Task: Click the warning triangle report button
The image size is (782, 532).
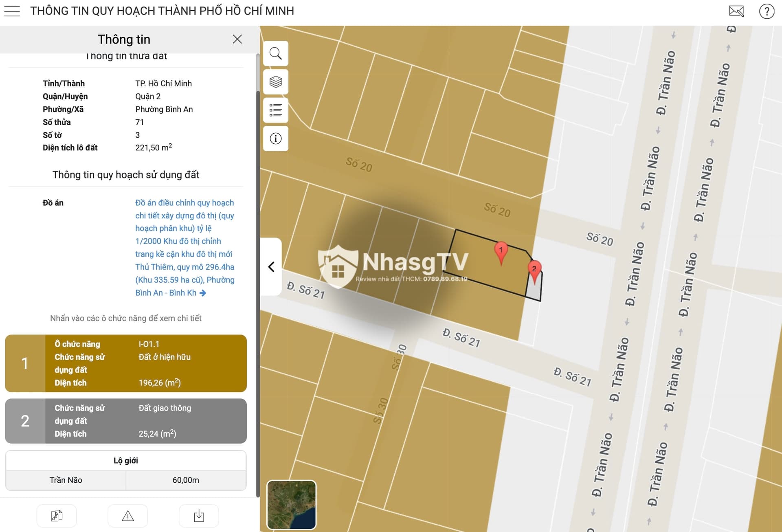Action: (127, 516)
